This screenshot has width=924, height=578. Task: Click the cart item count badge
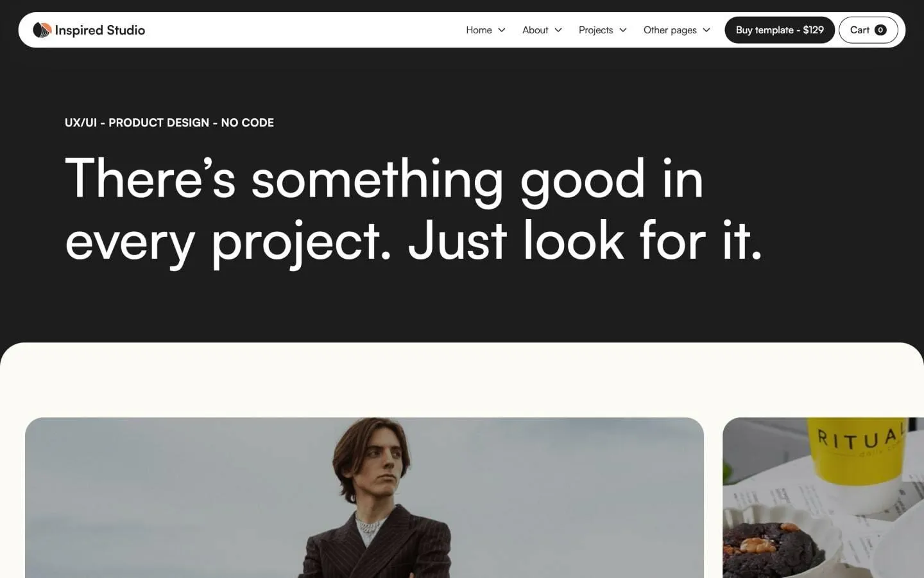[x=880, y=30]
